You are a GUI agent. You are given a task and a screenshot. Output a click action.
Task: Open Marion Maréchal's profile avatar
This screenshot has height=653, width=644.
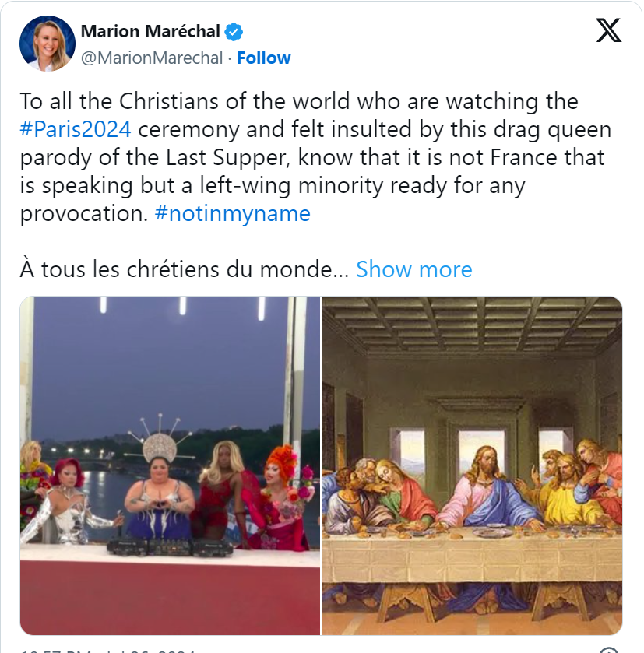47,44
